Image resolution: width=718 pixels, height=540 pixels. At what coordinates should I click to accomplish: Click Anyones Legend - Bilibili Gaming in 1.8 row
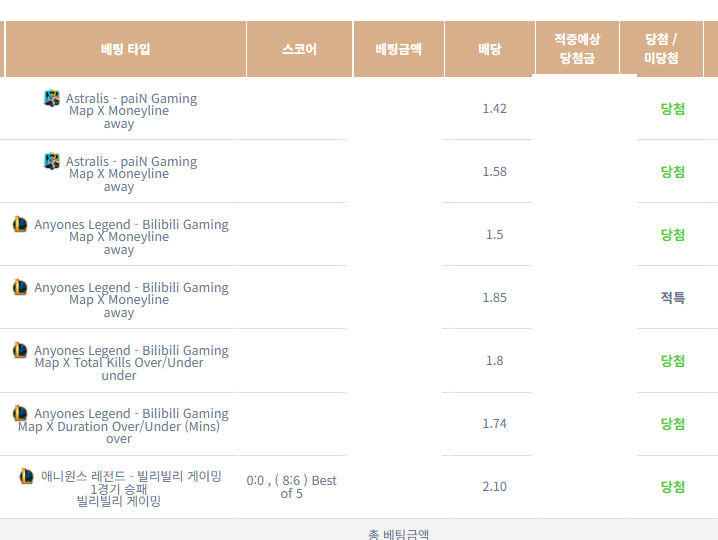(131, 350)
